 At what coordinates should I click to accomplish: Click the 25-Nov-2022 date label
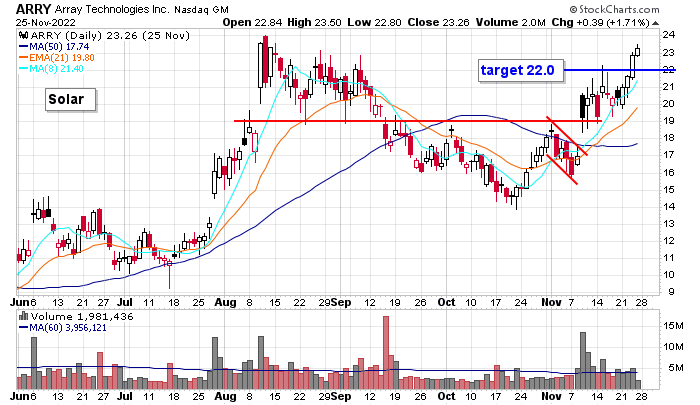tap(46, 22)
